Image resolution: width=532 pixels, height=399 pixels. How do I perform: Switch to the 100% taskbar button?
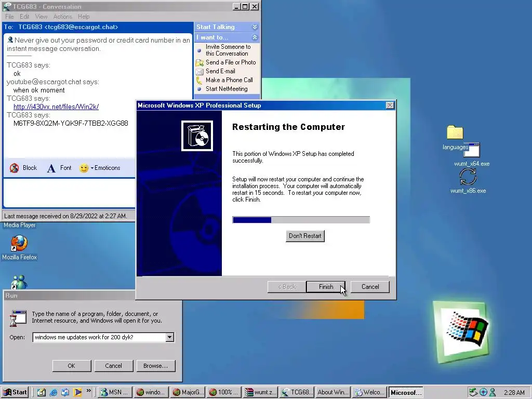(x=224, y=393)
